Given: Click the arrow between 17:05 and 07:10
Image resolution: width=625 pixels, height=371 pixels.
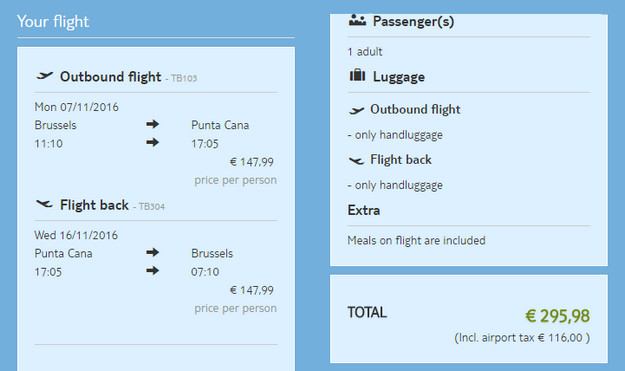Looking at the screenshot, I should pos(152,271).
